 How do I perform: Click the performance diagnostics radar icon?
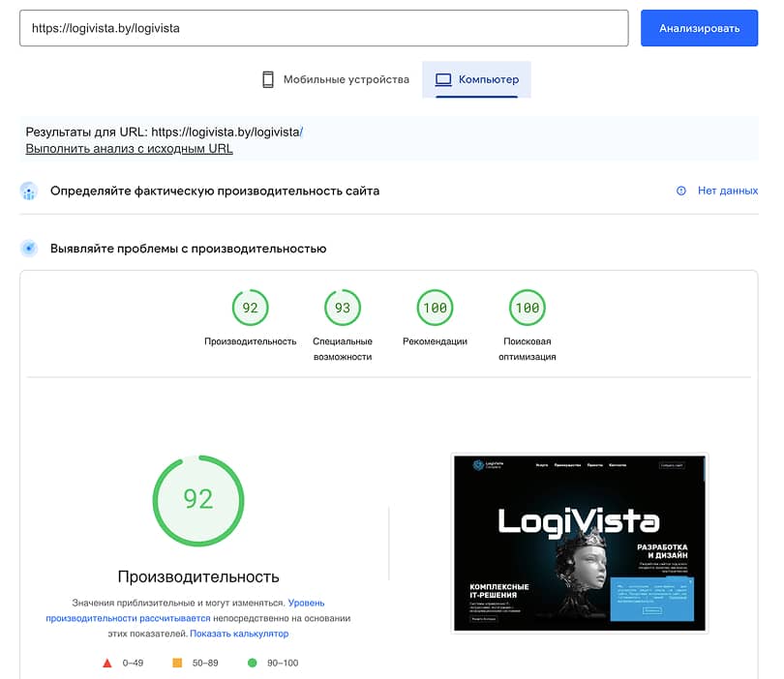click(29, 249)
